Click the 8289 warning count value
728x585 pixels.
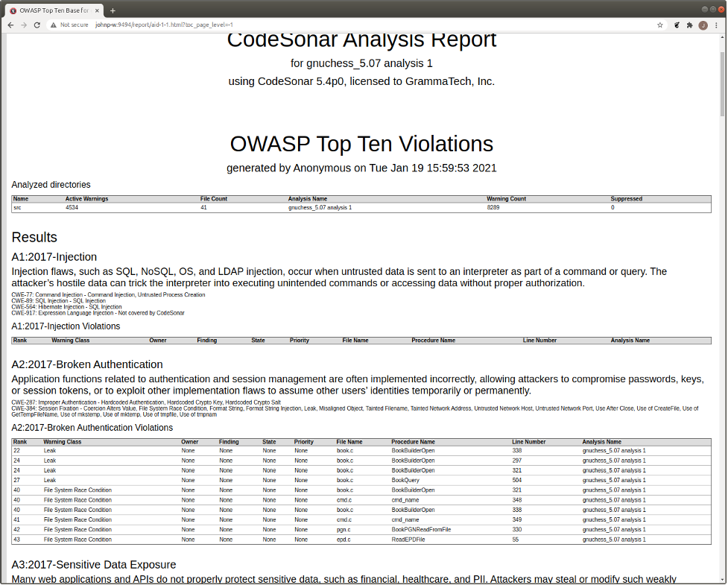[x=493, y=207]
